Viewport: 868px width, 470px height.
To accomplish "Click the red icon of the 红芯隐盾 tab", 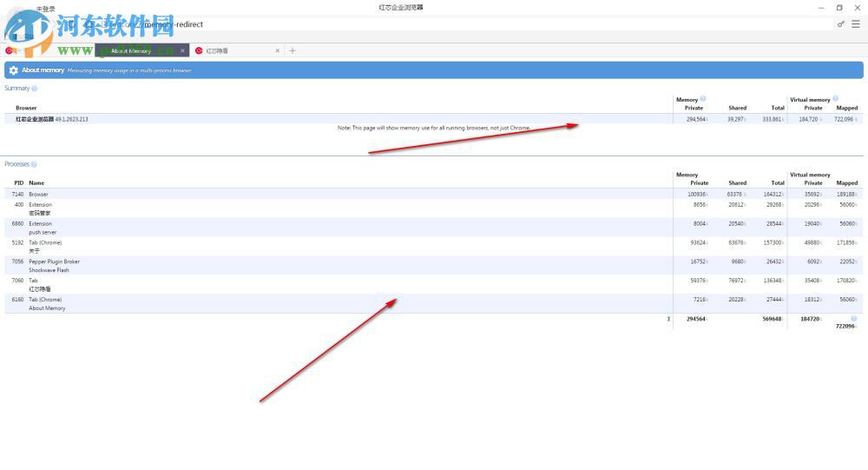I will (199, 50).
